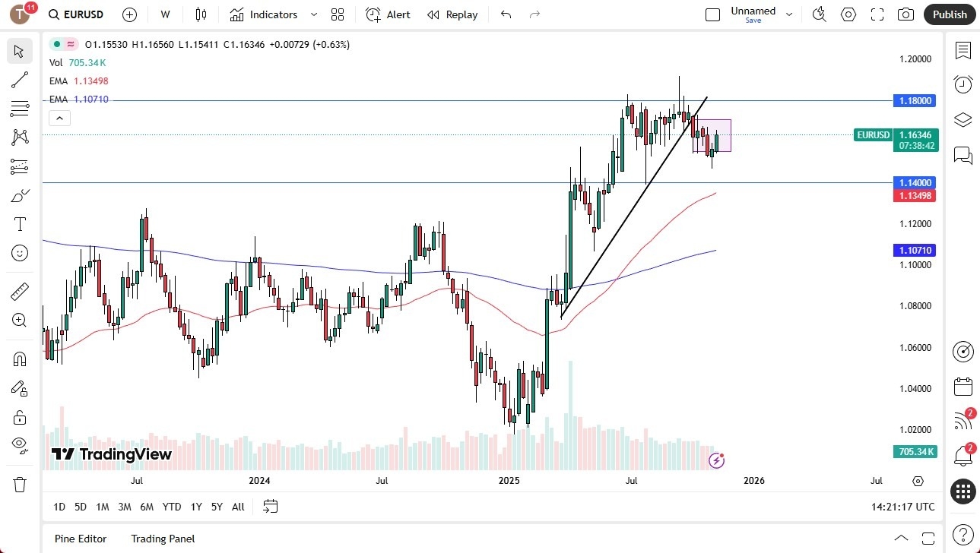
Task: Collapse the chart legend with the chevron
Action: (x=59, y=118)
